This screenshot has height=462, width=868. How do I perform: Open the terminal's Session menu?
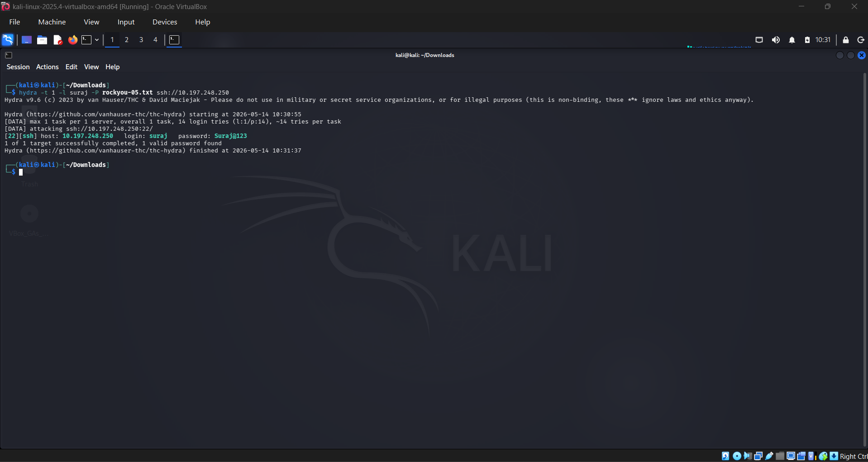(18, 67)
